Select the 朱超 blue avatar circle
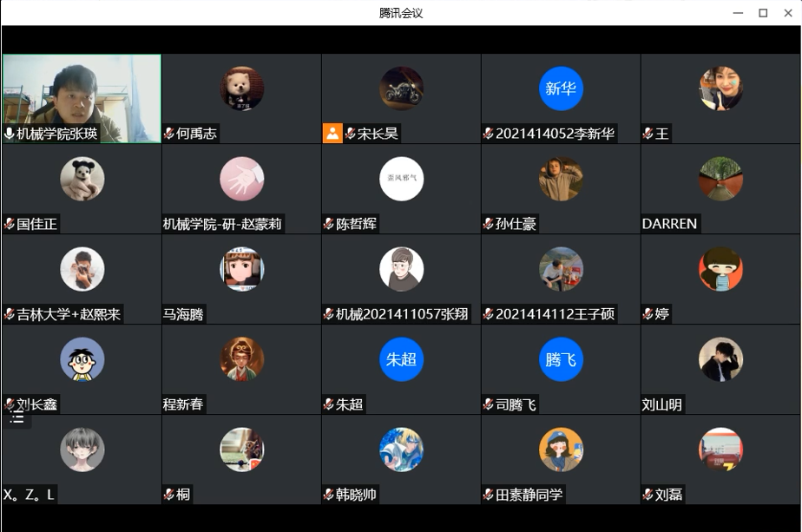The image size is (802, 532). point(402,359)
